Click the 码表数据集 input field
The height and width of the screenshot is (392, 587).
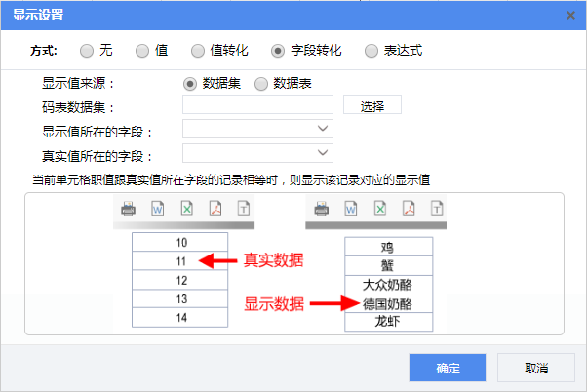point(257,105)
